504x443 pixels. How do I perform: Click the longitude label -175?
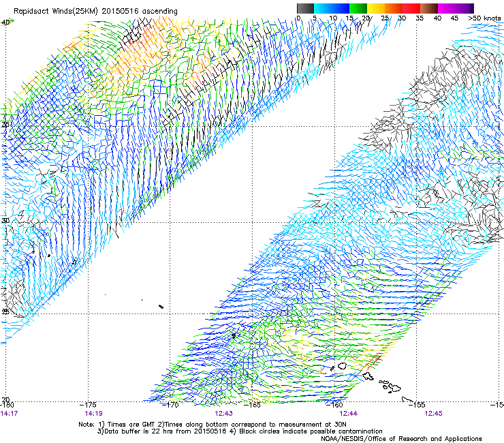coord(88,405)
